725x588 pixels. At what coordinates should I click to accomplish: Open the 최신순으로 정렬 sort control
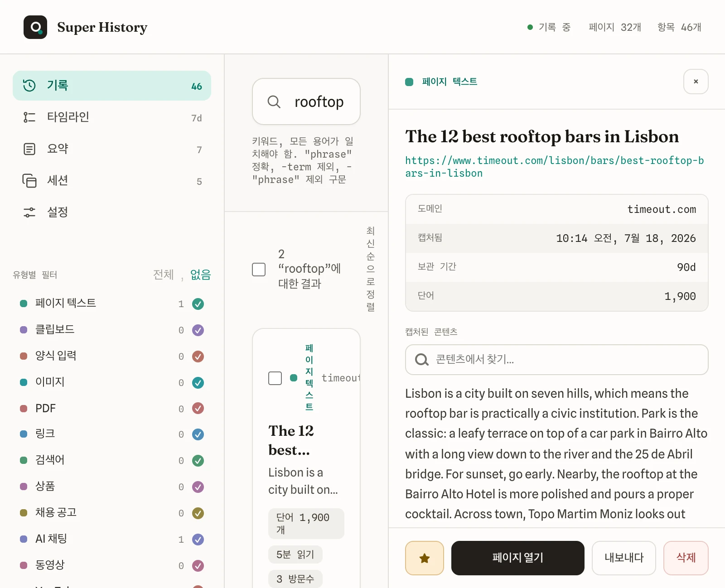[371, 269]
